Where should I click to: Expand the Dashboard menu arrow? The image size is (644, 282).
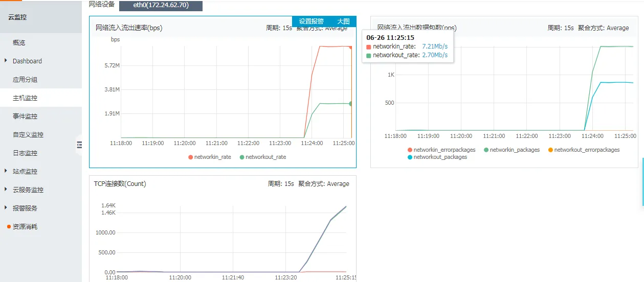(6, 61)
